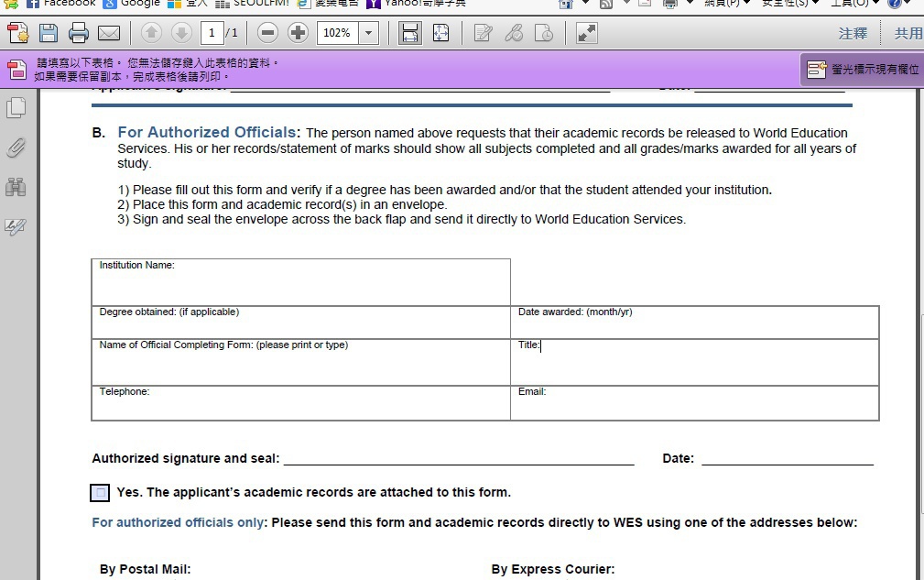The height and width of the screenshot is (580, 924).
Task: Open the signatures panel in the sidebar
Action: 16,226
